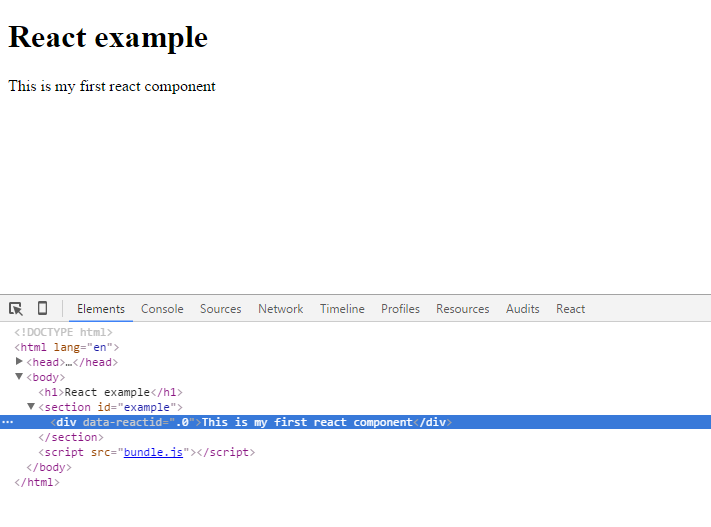Click the data-reactid attribute value ".0"

click(x=182, y=422)
